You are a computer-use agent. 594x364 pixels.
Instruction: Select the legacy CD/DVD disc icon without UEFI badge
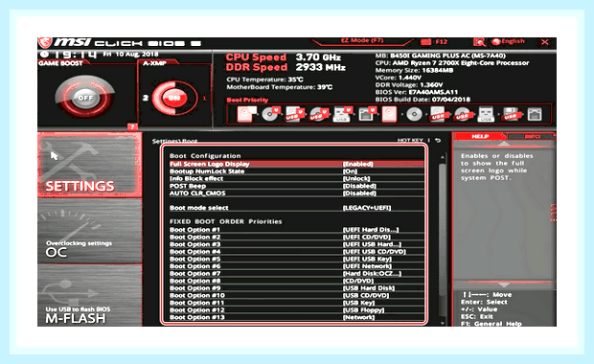415,114
